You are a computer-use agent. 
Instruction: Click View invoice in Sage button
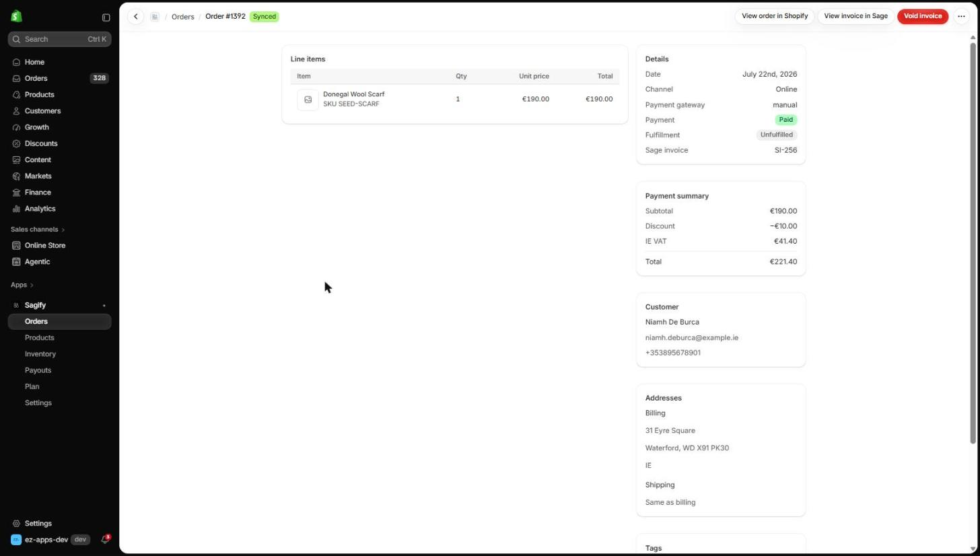[855, 16]
